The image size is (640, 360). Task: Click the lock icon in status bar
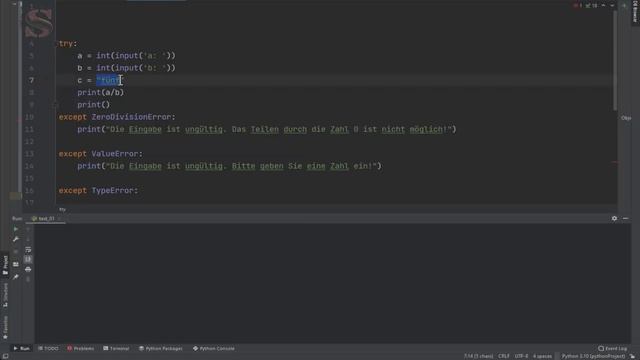[x=632, y=356]
